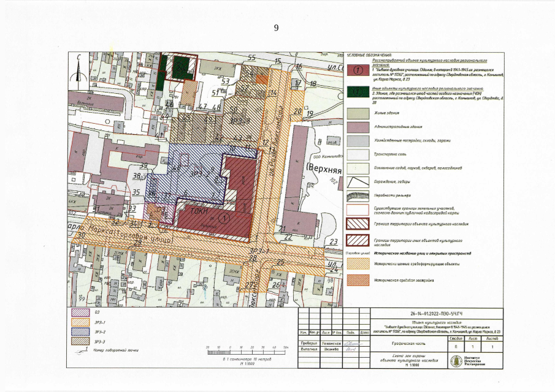This screenshot has width=555, height=392.
Task: Click page number 9 at top
Action: [x=277, y=28]
